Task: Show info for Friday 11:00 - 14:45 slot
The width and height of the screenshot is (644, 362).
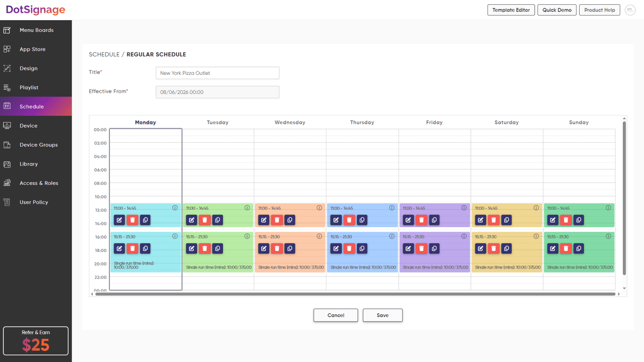Action: click(464, 208)
